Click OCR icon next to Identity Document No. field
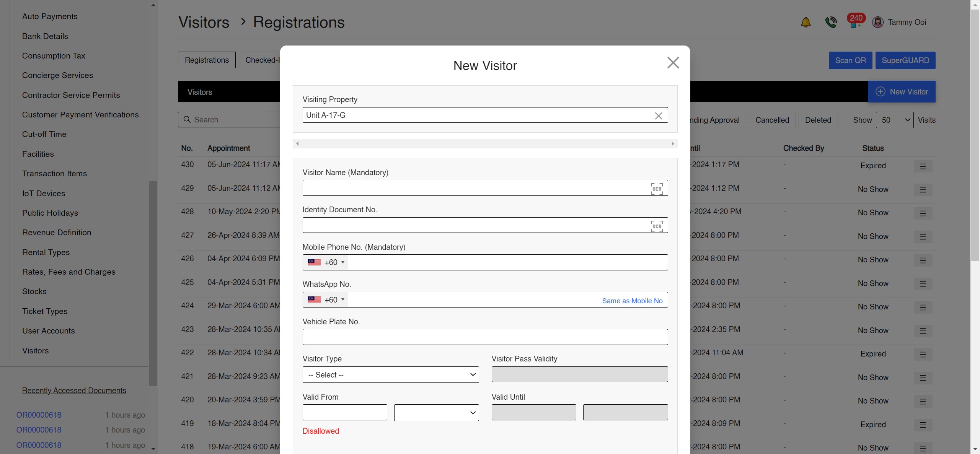Screen dimensions: 980x454 coord(657,225)
